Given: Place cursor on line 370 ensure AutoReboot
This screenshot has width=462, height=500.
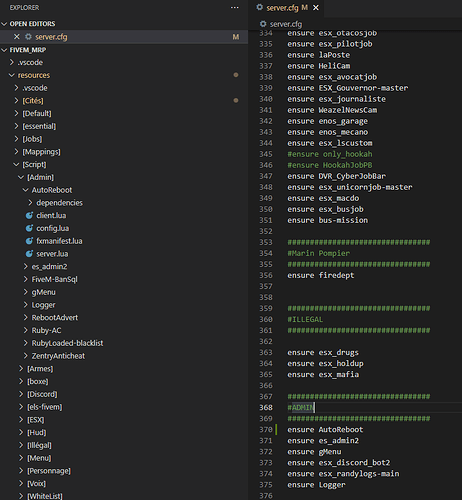Looking at the screenshot, I should click(x=325, y=430).
